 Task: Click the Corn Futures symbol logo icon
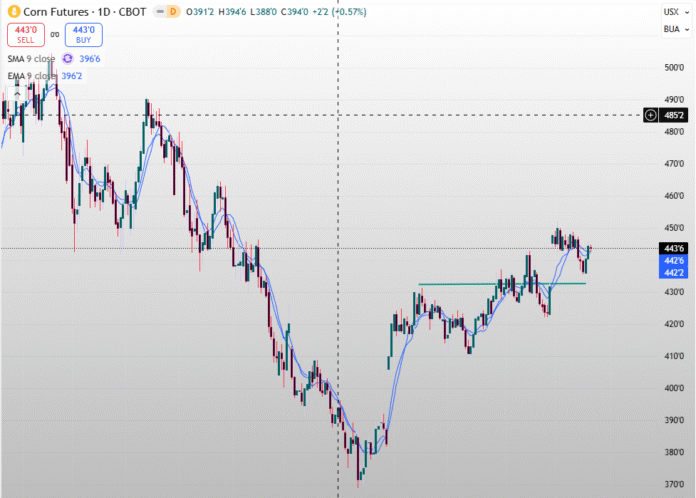click(14, 11)
